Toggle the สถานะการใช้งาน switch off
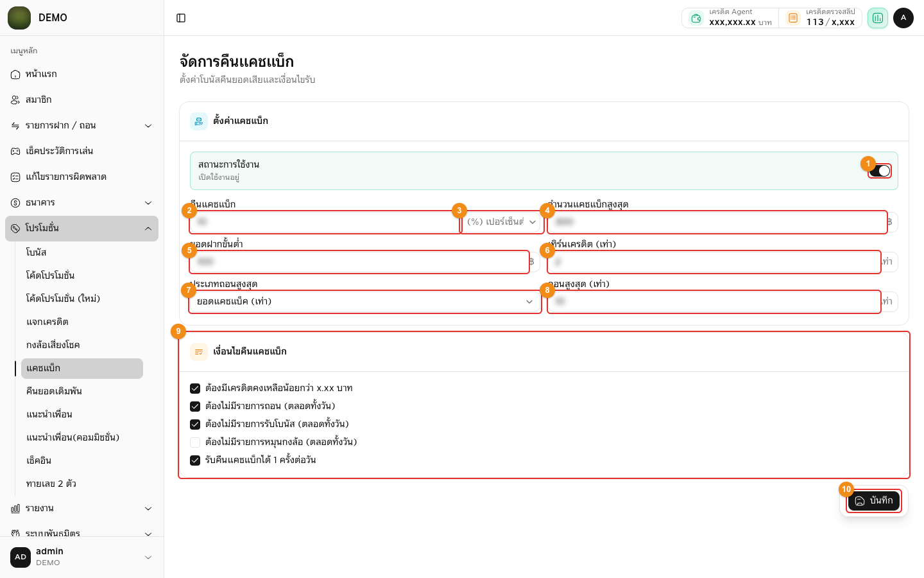The height and width of the screenshot is (578, 924). coord(880,171)
